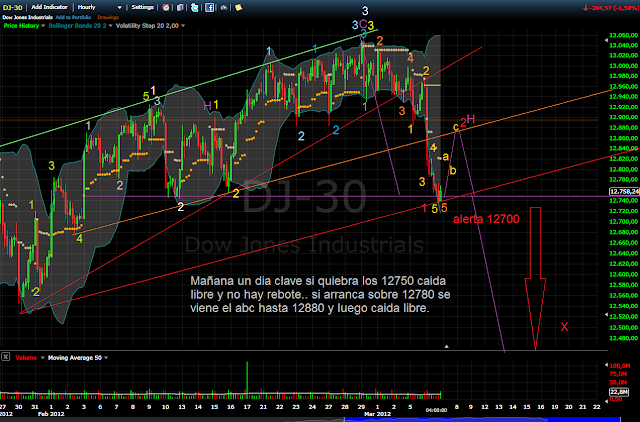The width and height of the screenshot is (640, 422).
Task: Click the price change -204,57 readout
Action: 610,8
